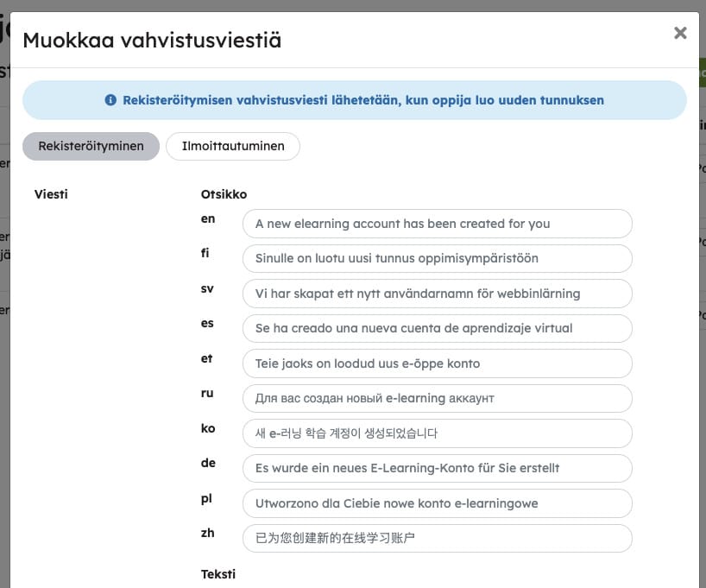Click the 'fi' language label
The image size is (706, 588).
coord(205,253)
